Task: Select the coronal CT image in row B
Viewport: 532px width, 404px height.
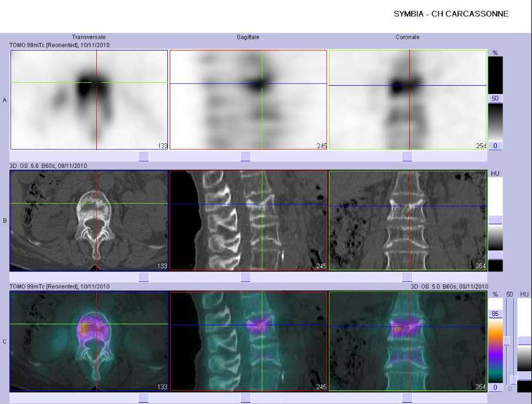Action: click(408, 220)
